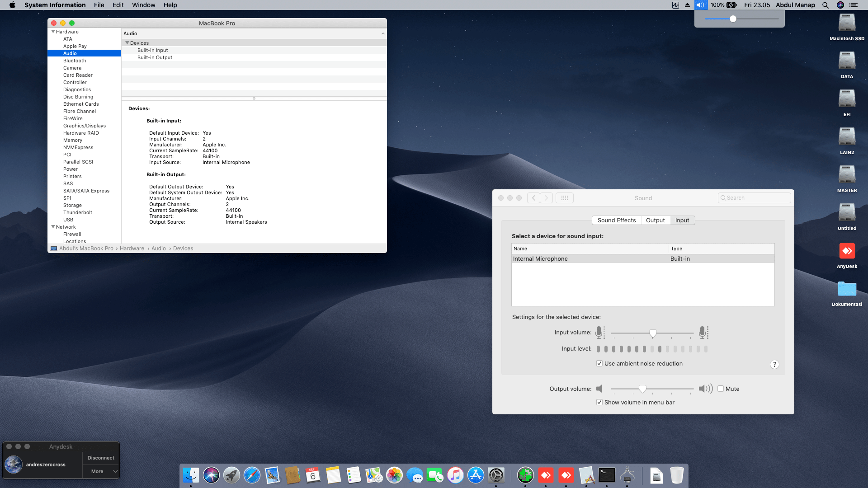868x488 pixels.
Task: Switch to the Sound Effects tab
Action: coord(617,220)
